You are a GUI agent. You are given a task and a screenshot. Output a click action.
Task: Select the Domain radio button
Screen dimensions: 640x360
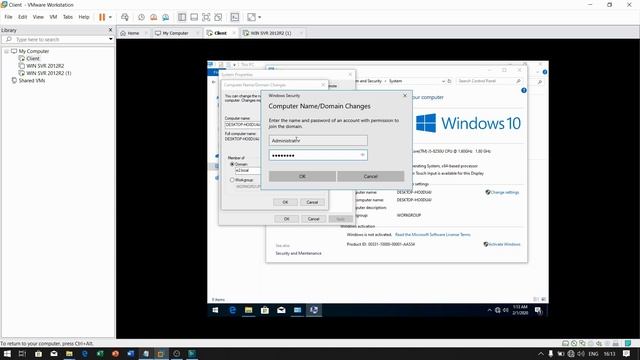232,164
